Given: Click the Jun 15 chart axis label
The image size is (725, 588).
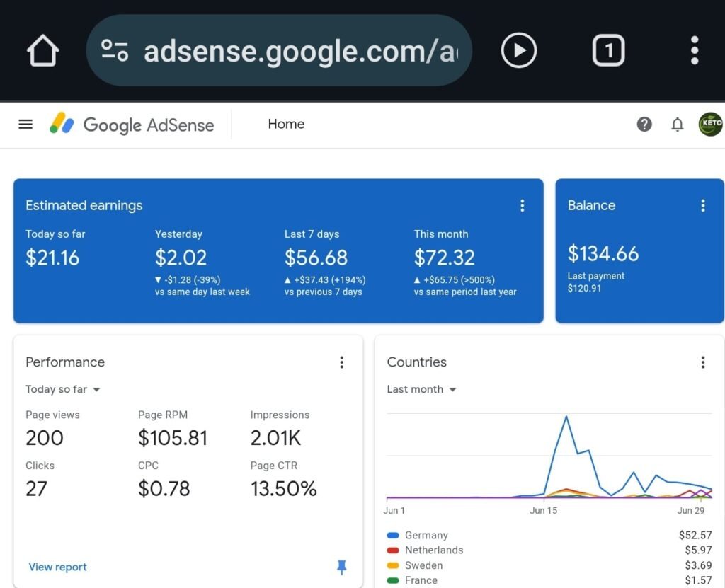Looking at the screenshot, I should pyautogui.click(x=543, y=511).
